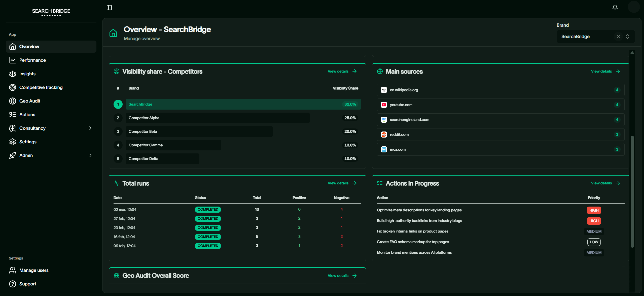The height and width of the screenshot is (296, 644).
Task: Click the 32.0% visibility share value
Action: point(350,104)
